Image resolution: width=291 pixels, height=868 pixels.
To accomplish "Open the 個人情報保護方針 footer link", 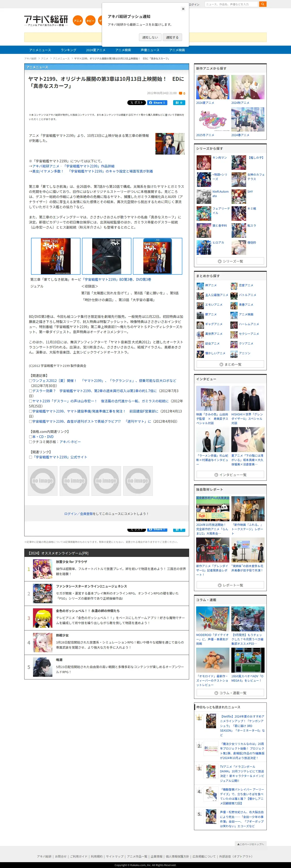I will coord(177,856).
